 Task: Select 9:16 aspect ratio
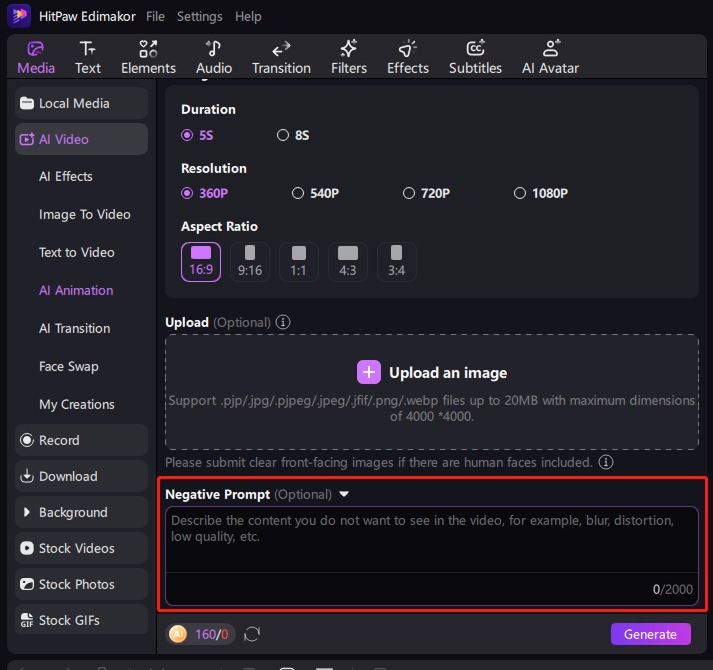coord(250,262)
